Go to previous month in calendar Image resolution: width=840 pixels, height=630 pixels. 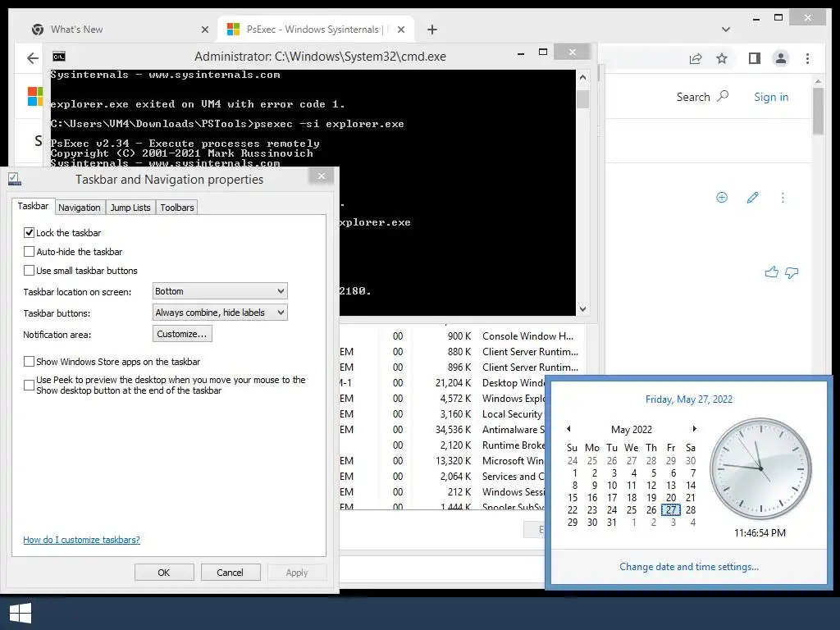(x=569, y=428)
